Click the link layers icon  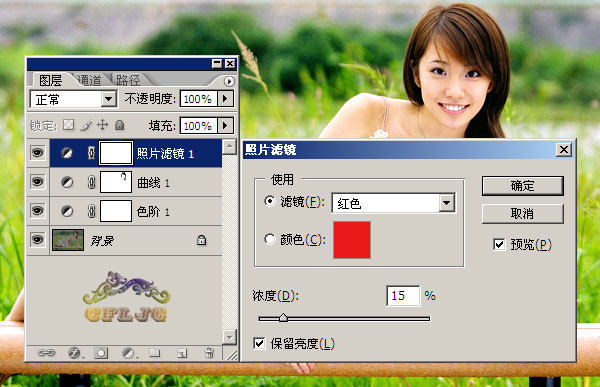tap(46, 353)
